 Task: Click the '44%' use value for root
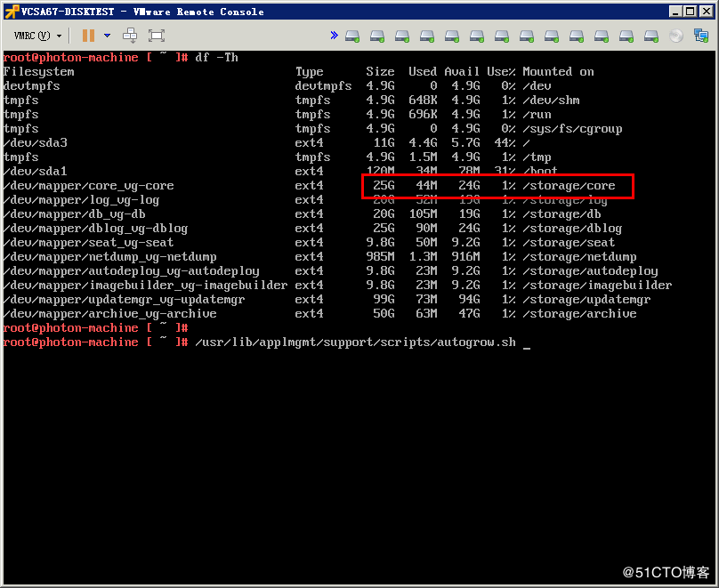[505, 143]
